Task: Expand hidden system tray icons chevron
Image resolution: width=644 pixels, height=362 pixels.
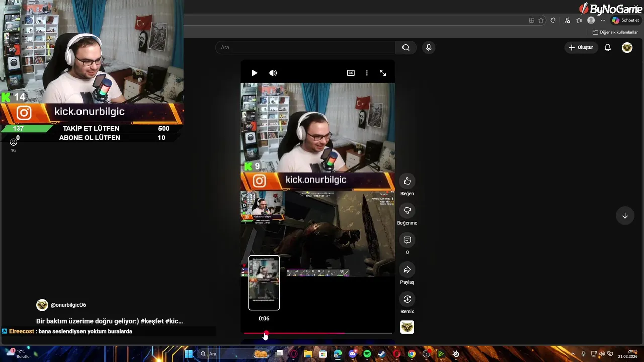Action: [572, 354]
